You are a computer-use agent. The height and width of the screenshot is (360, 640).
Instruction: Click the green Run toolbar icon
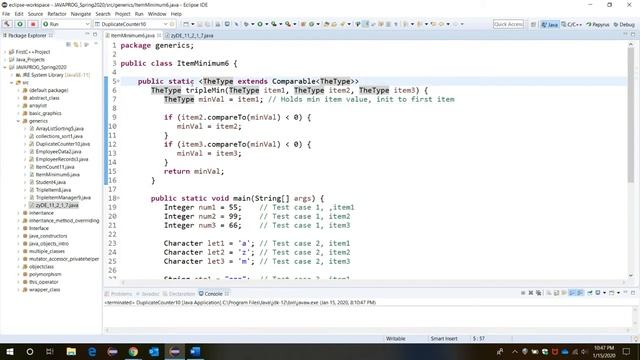pos(260,24)
